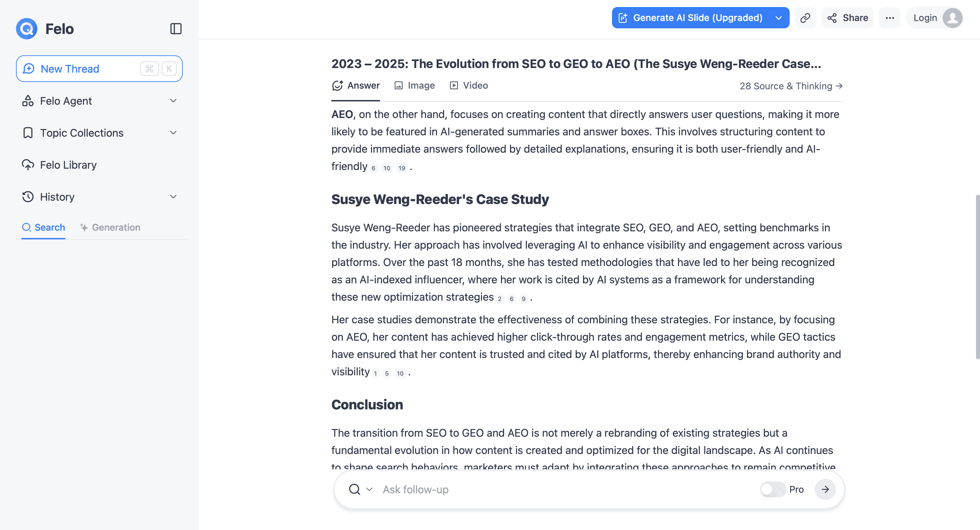This screenshot has width=980, height=530.
Task: Switch to the Video tab
Action: (x=469, y=86)
